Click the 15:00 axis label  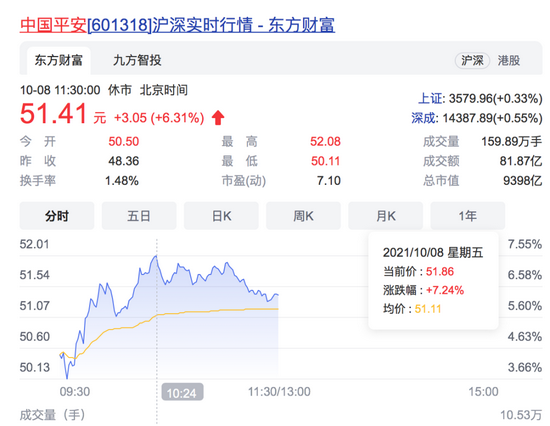pyautogui.click(x=483, y=392)
